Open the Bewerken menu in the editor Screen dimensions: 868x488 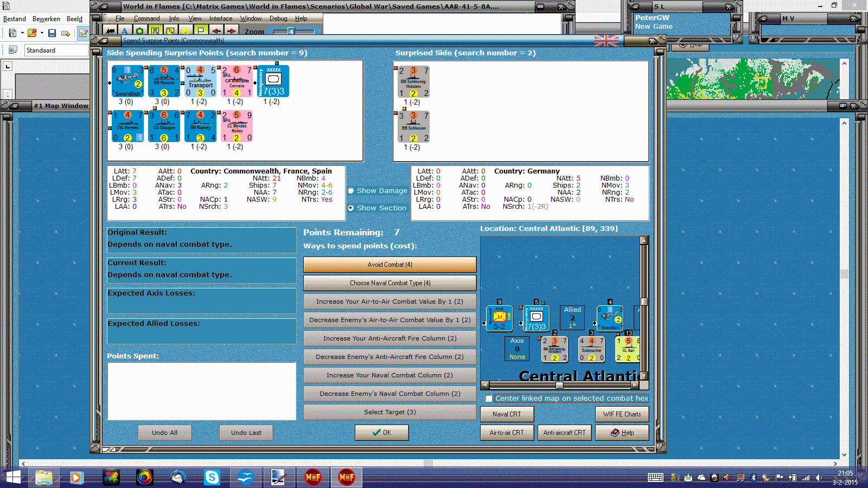46,19
